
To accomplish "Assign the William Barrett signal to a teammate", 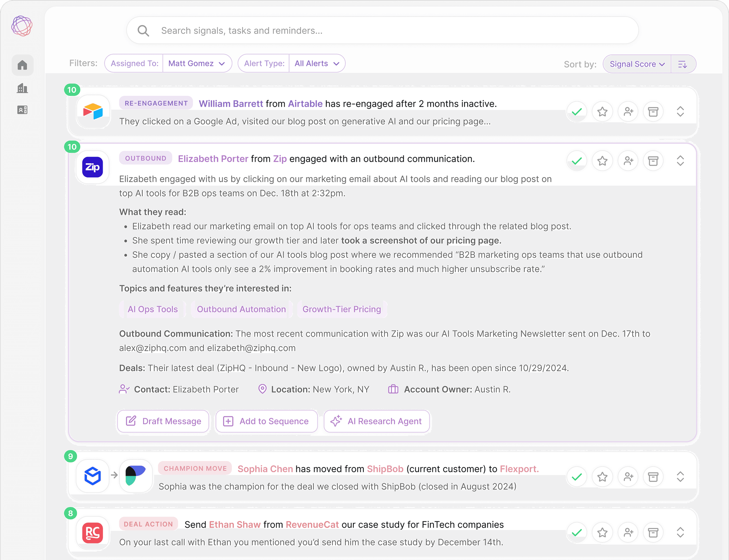I will 628,112.
